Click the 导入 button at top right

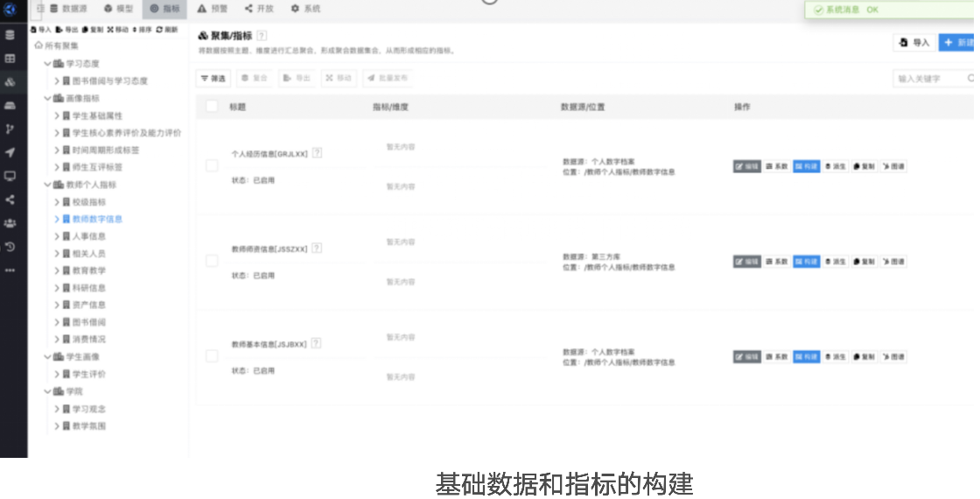click(914, 43)
